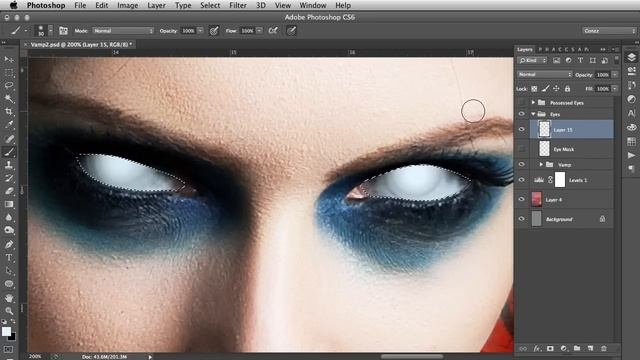Select the History Brush tool

[x=9, y=178]
